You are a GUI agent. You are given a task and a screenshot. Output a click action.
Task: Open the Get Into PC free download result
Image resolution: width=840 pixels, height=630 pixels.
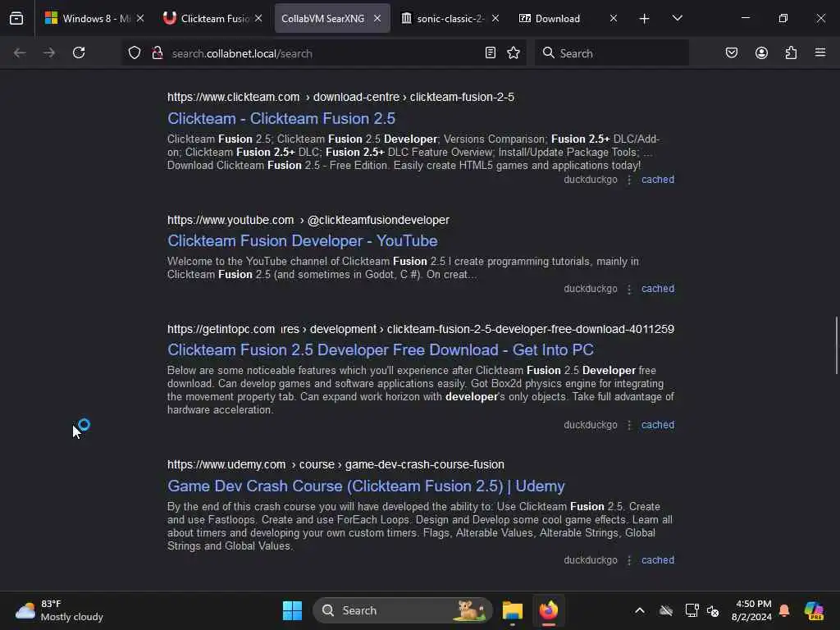[x=381, y=349]
